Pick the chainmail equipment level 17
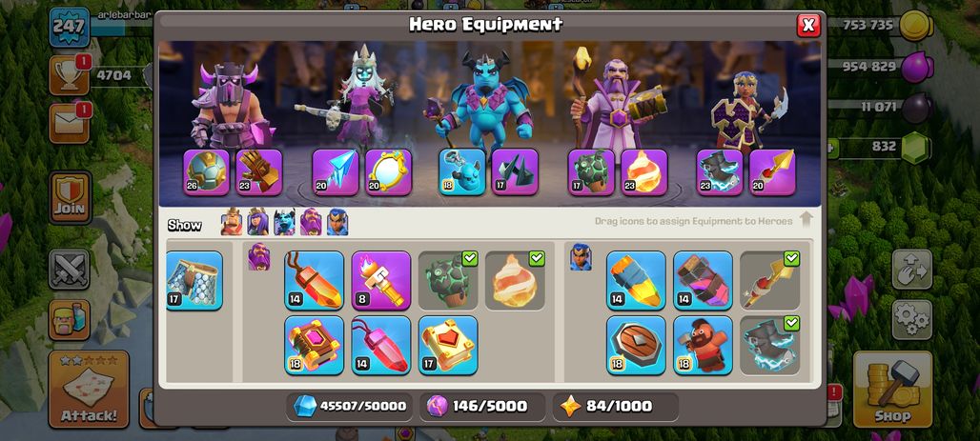The height and width of the screenshot is (441, 980). (x=194, y=280)
